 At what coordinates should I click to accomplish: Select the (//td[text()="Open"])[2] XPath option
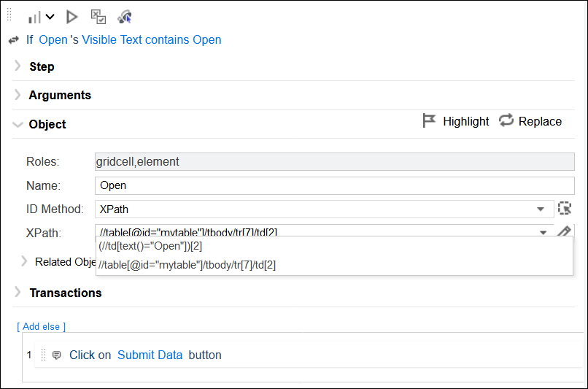[x=151, y=246]
